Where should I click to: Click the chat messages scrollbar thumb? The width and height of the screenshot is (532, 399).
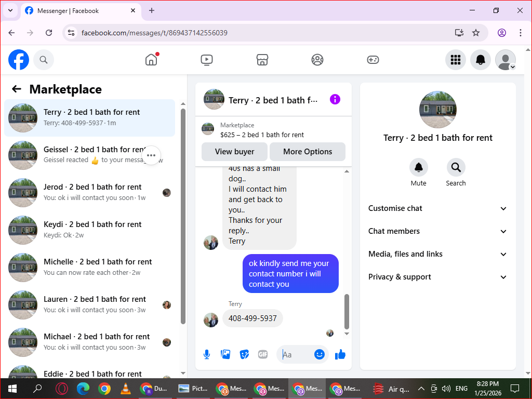point(347,312)
